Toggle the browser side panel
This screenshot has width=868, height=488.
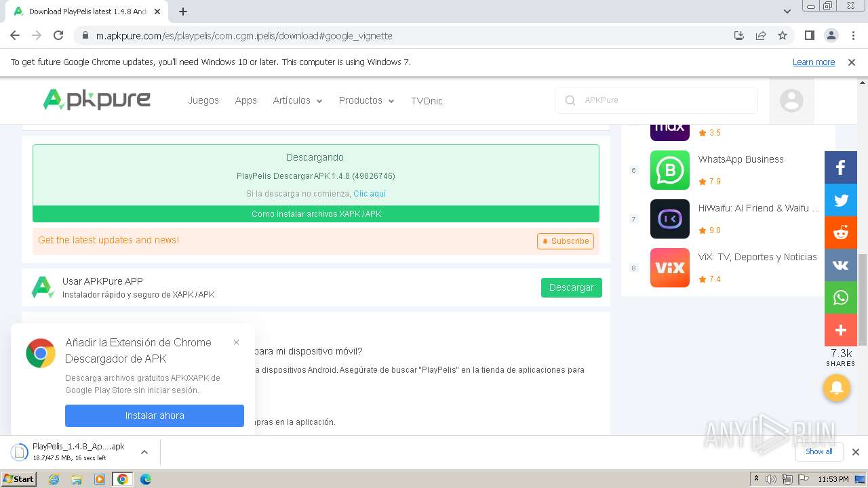809,35
